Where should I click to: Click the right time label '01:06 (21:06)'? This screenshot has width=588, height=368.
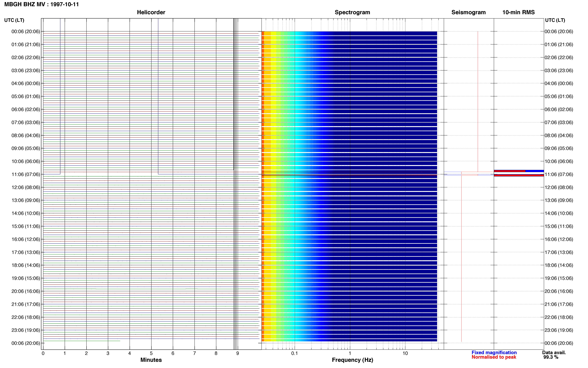[x=559, y=45]
